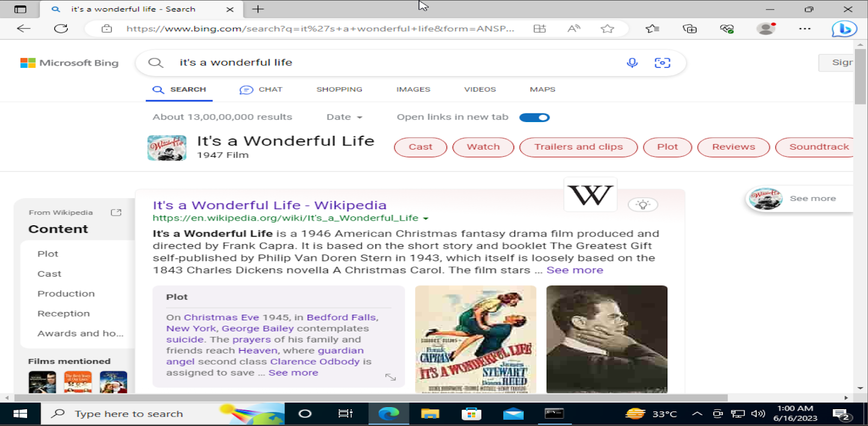Toggle Open links in new tab
The image size is (868, 426).
pyautogui.click(x=534, y=117)
